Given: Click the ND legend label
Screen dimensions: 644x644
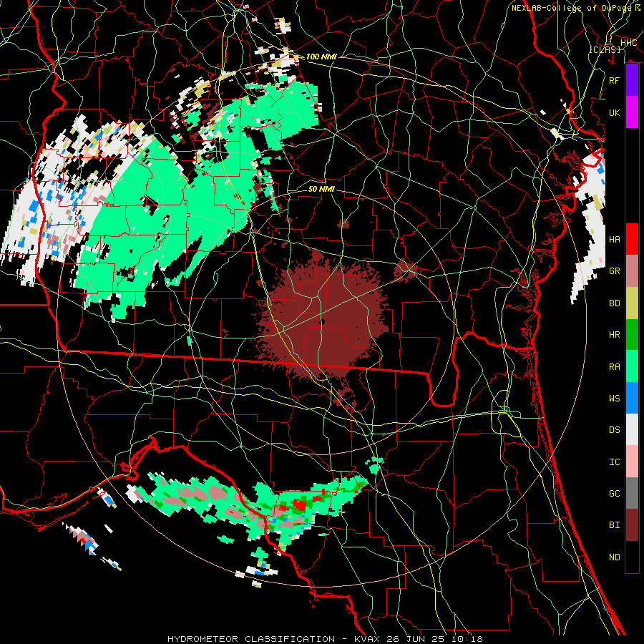Looking at the screenshot, I should [615, 557].
